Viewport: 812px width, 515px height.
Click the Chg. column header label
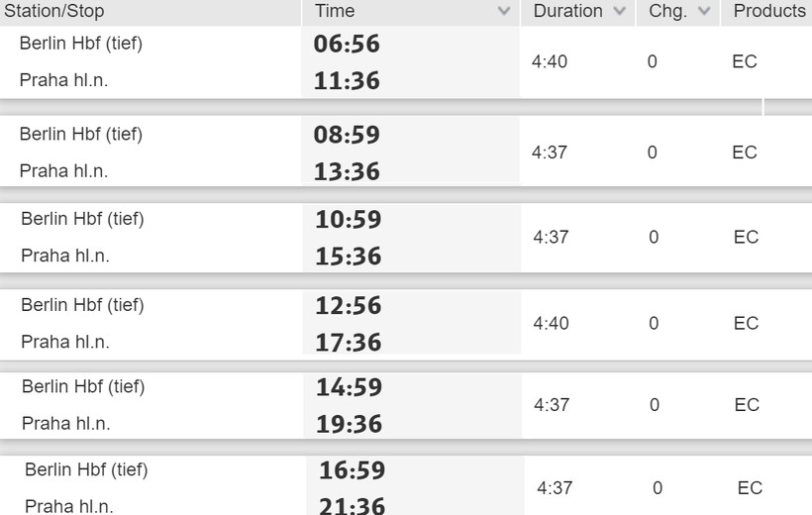point(667,12)
